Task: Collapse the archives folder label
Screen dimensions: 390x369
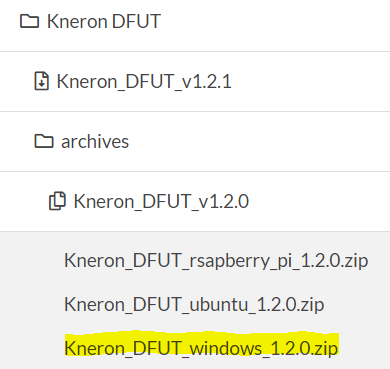Action: coord(95,141)
